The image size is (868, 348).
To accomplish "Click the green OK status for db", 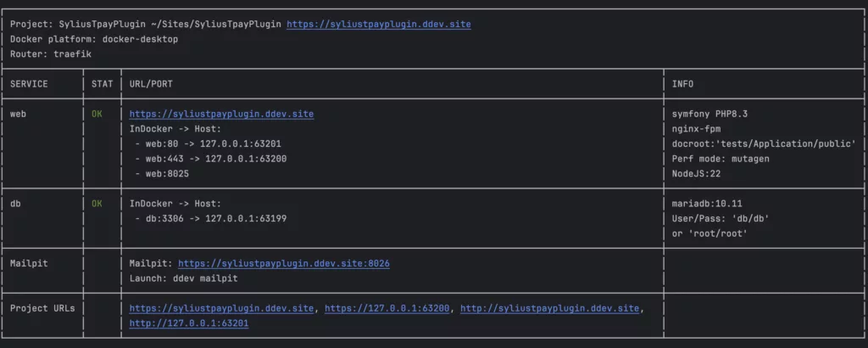I will 97,204.
